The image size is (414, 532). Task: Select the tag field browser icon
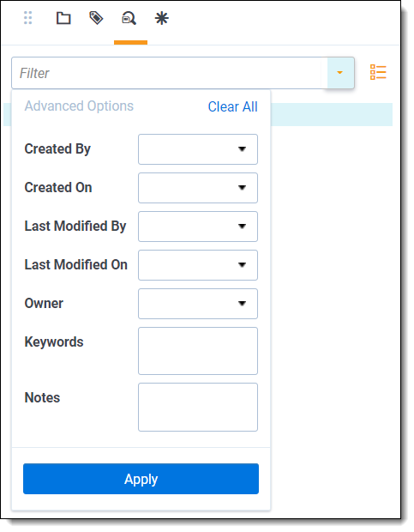[96, 18]
